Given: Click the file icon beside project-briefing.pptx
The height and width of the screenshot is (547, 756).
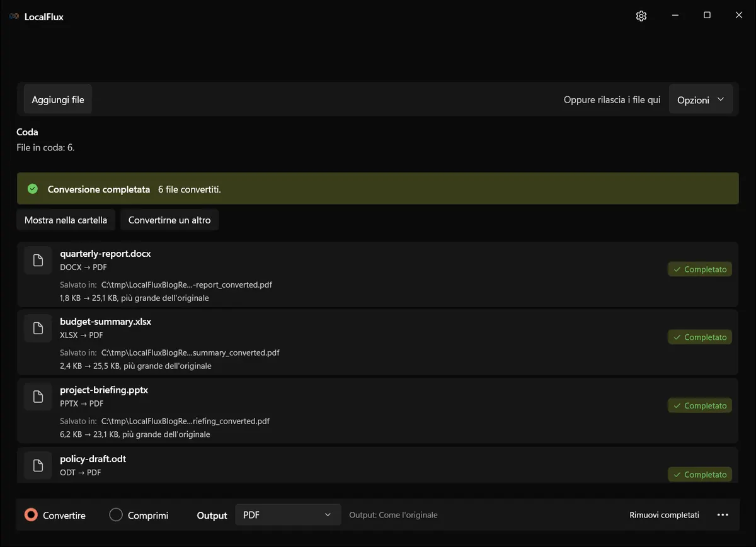Looking at the screenshot, I should (x=38, y=397).
